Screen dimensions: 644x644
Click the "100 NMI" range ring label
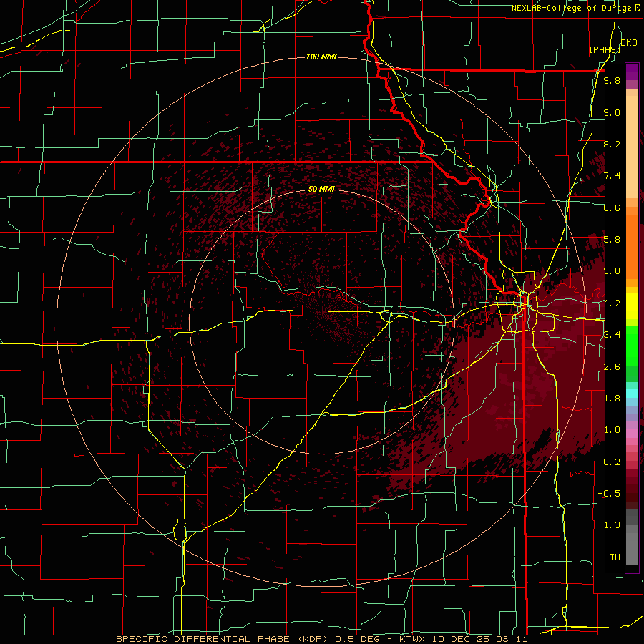(321, 57)
